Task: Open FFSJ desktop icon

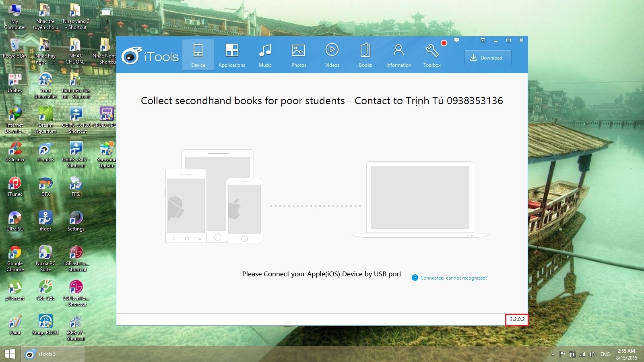Action: coord(76,187)
